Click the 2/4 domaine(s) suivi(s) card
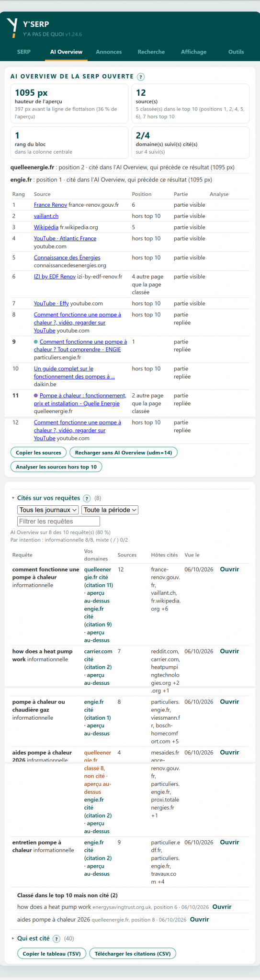The width and height of the screenshot is (260, 980). click(190, 143)
